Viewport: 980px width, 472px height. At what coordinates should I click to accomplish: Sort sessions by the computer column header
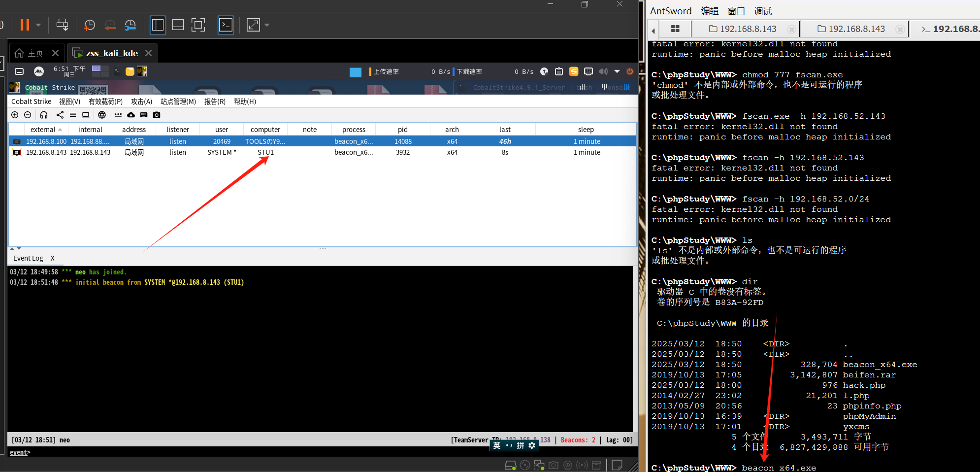coord(265,130)
